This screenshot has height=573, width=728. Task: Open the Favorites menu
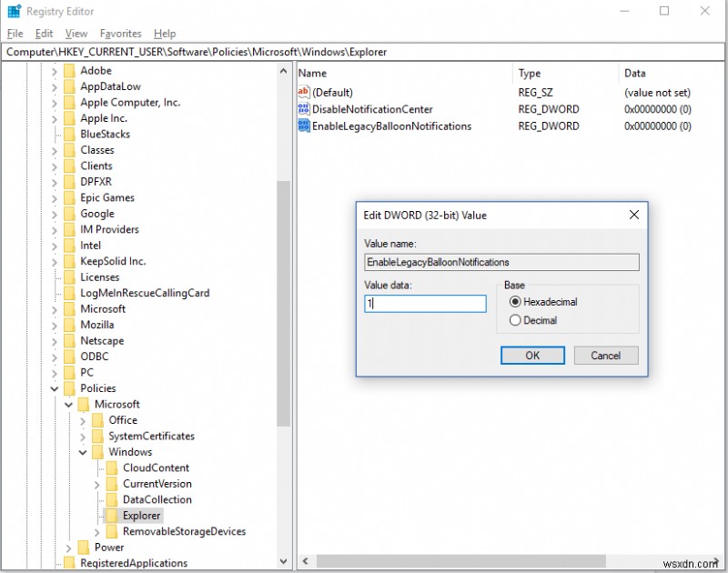[x=121, y=34]
